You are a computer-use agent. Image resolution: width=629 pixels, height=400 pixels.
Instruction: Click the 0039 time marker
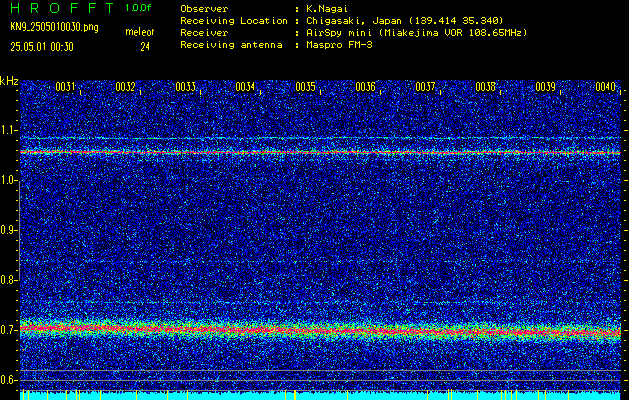tap(545, 87)
